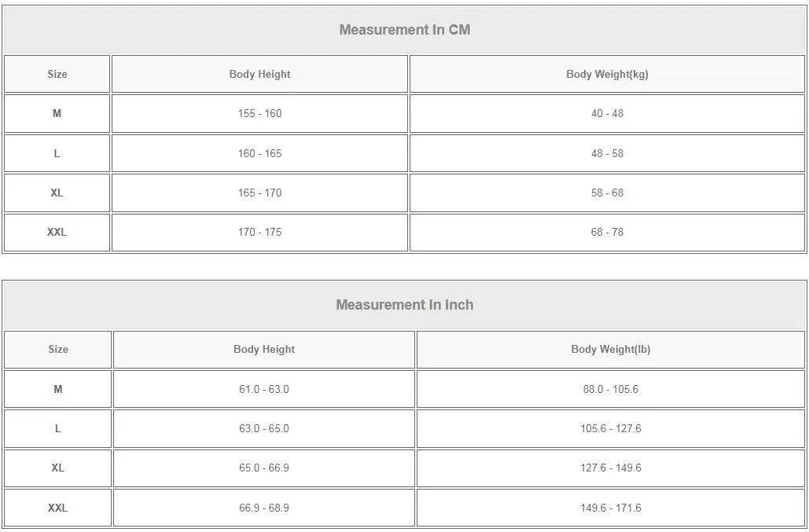Click the 40 - 48 weight cell
Viewport: 809px width, 532px height.
click(x=607, y=114)
